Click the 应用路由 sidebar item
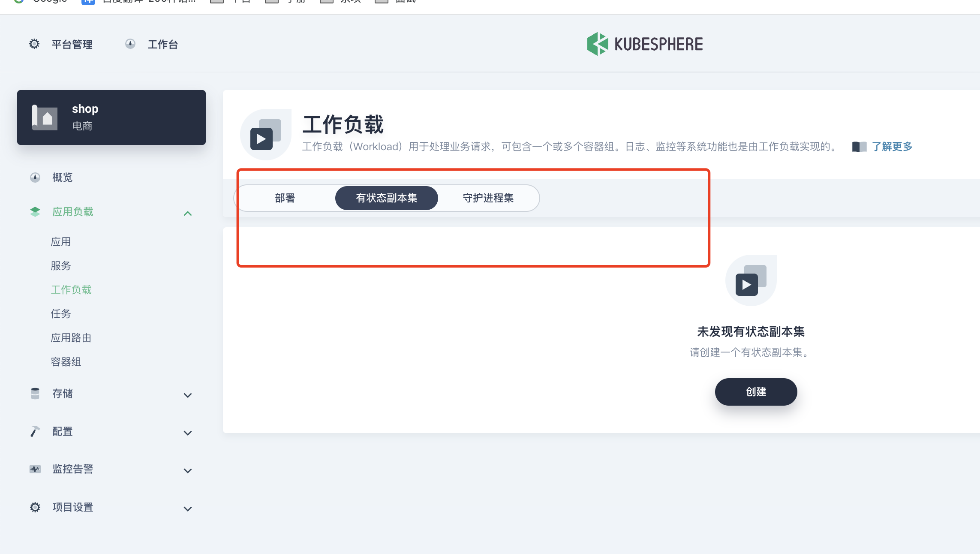 (x=71, y=337)
